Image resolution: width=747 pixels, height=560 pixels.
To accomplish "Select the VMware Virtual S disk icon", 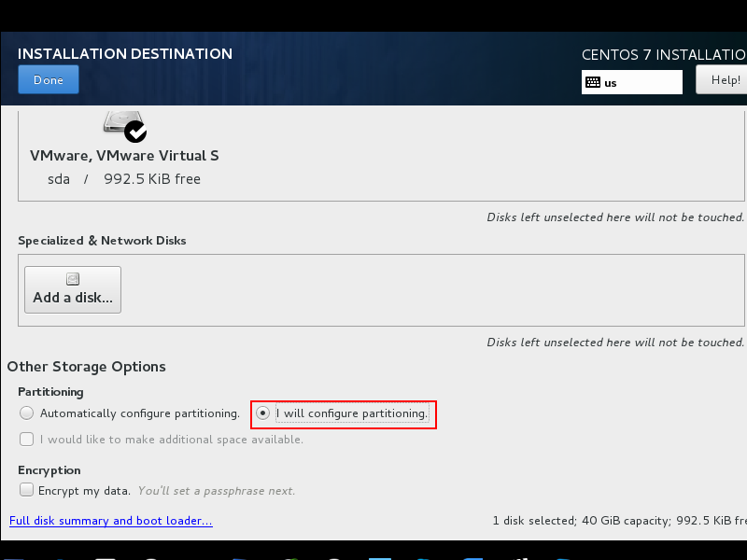I will (125, 126).
